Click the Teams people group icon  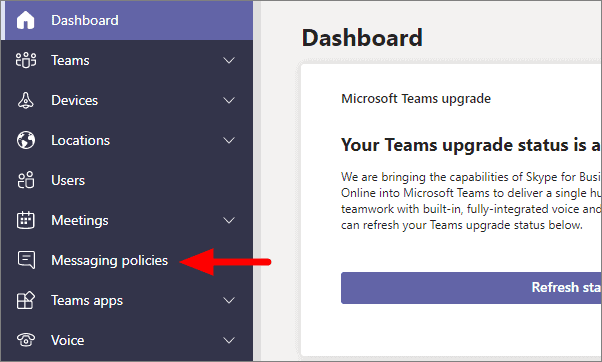26,60
